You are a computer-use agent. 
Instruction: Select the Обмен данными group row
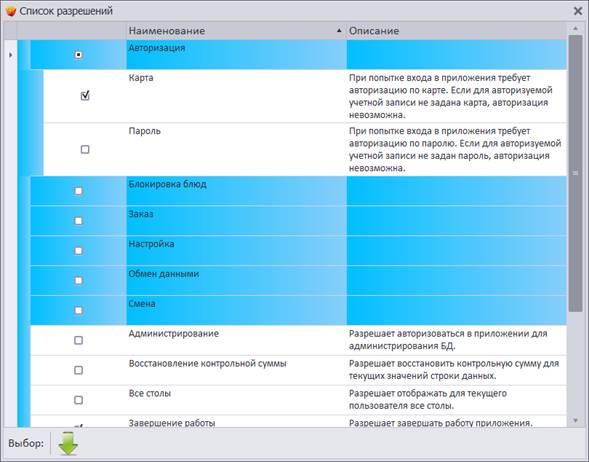(x=298, y=281)
